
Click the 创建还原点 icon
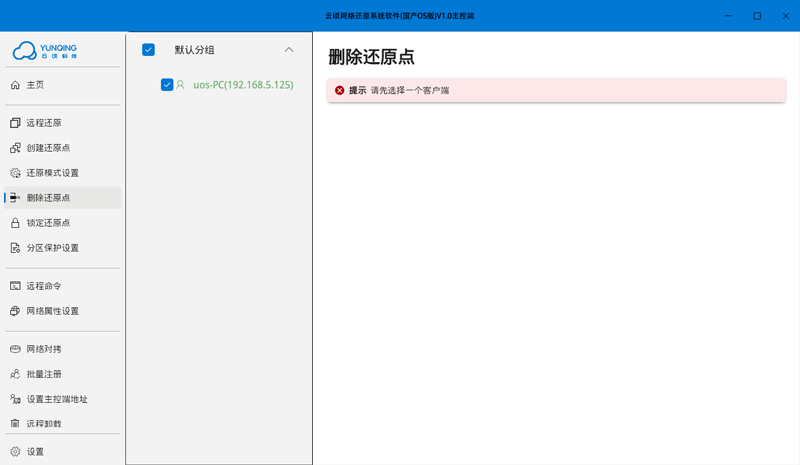pos(15,148)
